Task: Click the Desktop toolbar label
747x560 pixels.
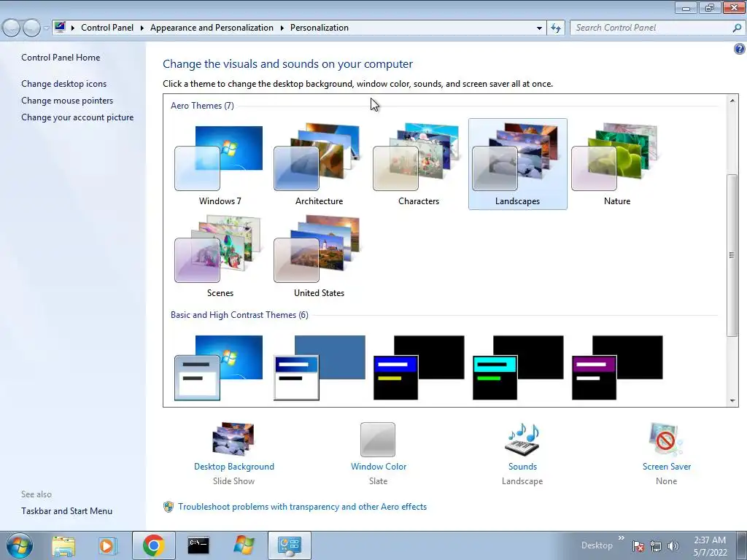Action: [x=597, y=545]
